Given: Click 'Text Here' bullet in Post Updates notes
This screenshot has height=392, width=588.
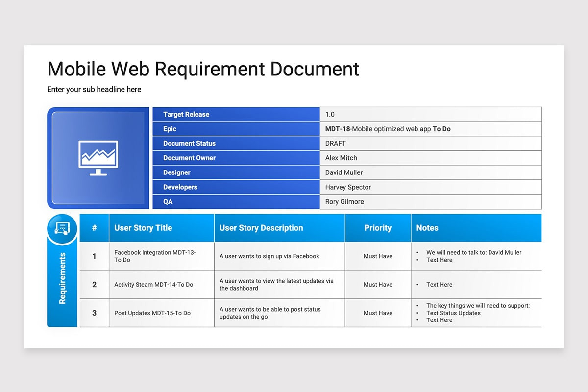Looking at the screenshot, I should [x=439, y=320].
